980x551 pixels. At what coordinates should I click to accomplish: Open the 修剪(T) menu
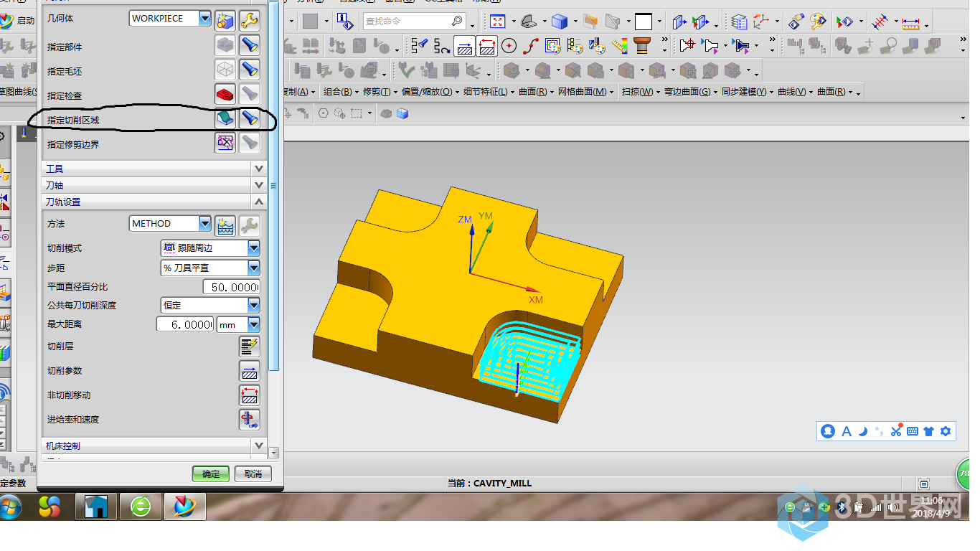coord(380,92)
